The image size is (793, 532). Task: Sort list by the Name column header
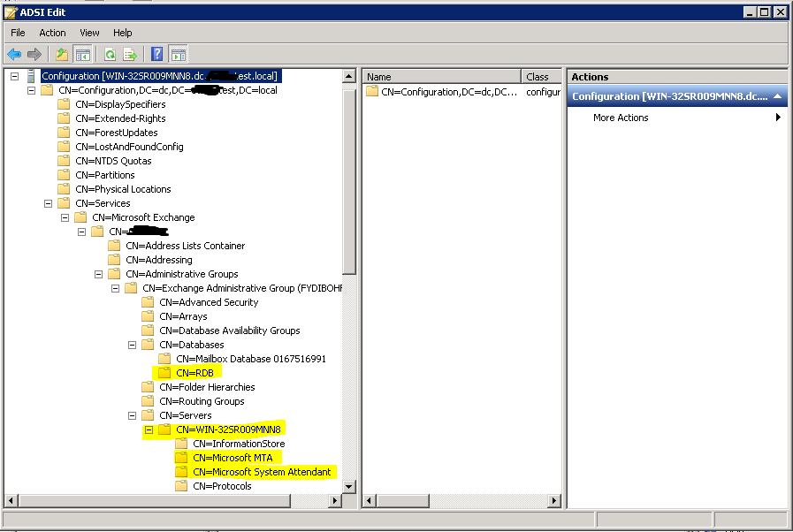point(442,77)
